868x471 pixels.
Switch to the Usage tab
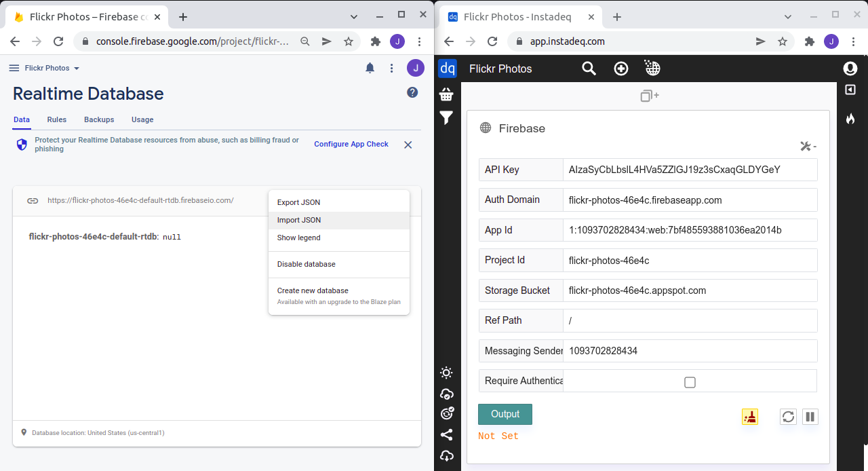[x=142, y=119]
